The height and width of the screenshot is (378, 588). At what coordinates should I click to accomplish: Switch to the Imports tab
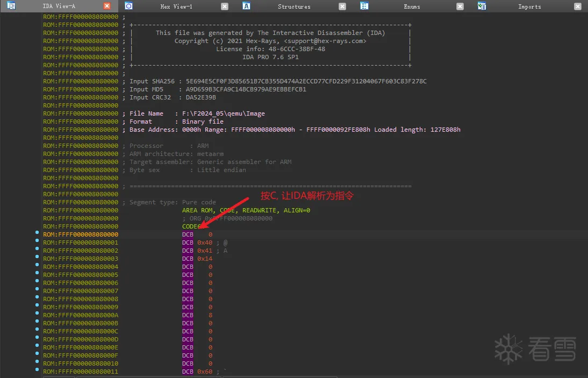(x=529, y=6)
